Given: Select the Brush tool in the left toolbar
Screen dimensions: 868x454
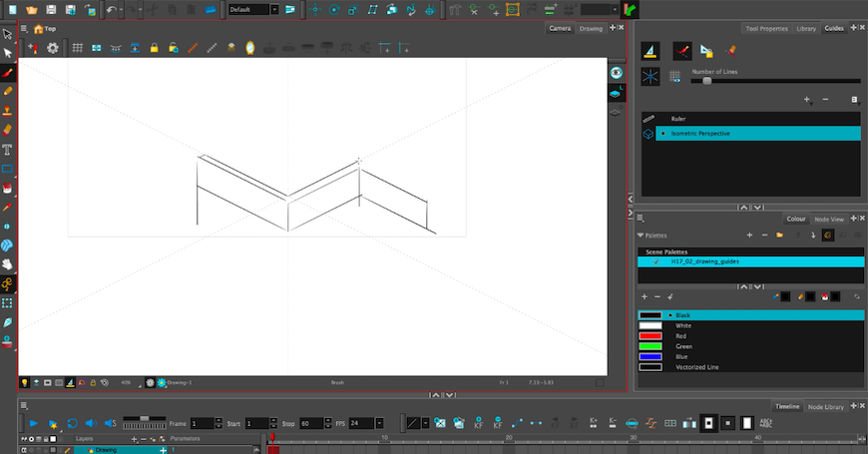Looking at the screenshot, I should [7, 73].
